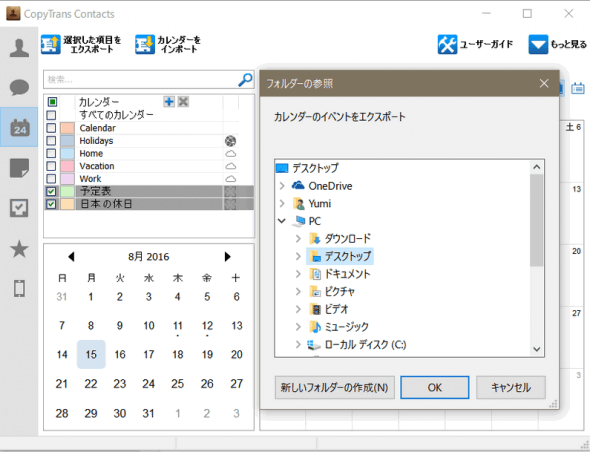Expand the ピクチャ folder node
The height and width of the screenshot is (452, 590).
tap(298, 291)
